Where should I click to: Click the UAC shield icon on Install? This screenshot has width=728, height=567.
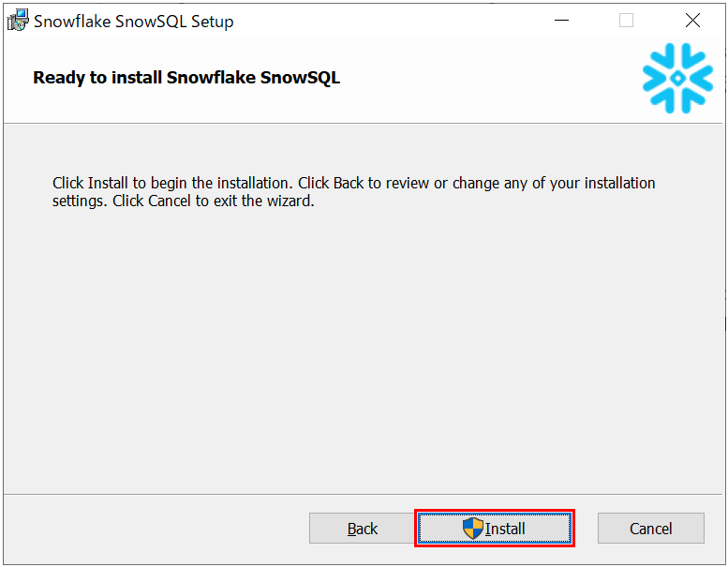coord(473,529)
